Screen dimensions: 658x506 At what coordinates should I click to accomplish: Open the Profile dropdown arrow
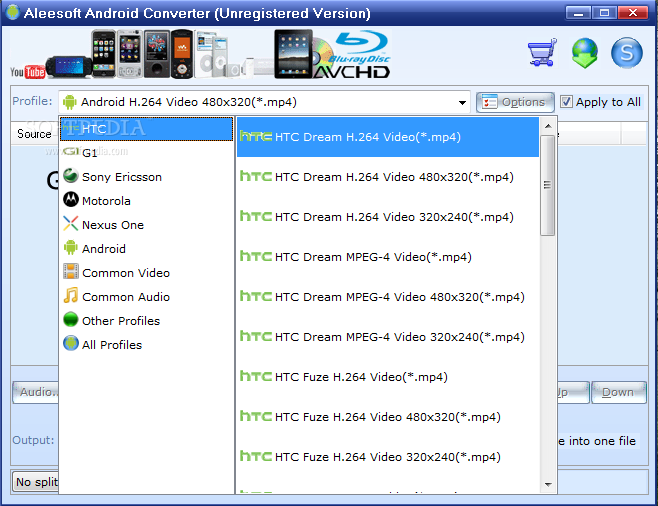pos(462,103)
